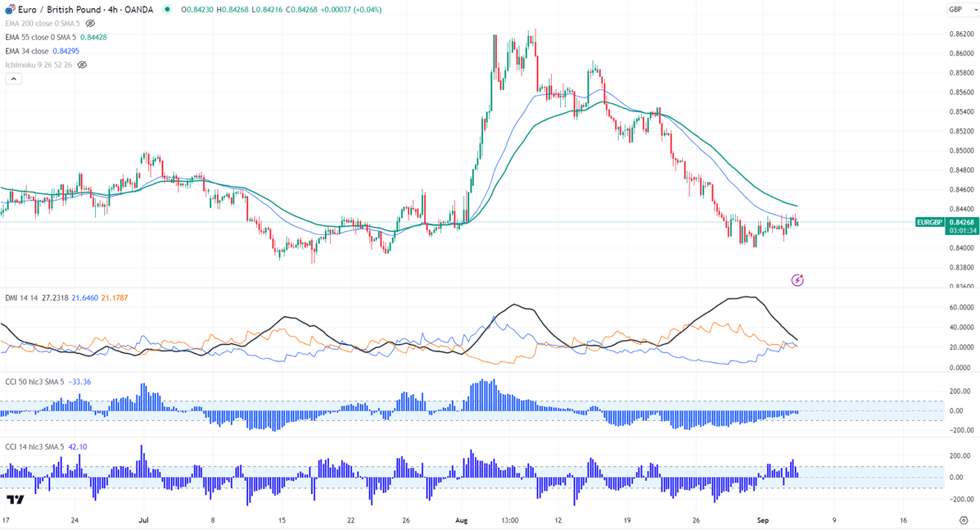The width and height of the screenshot is (980, 530).
Task: Click the CCI 50 value -33.36
Action: tap(79, 382)
